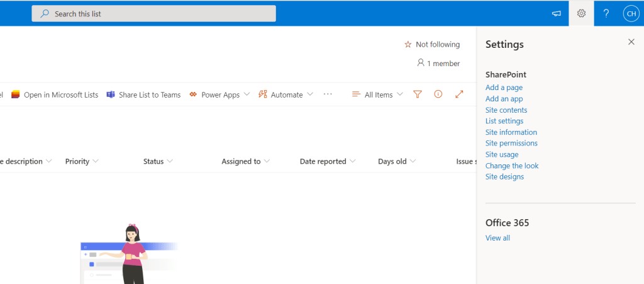Open the CH account avatar
The image size is (644, 284).
click(630, 13)
